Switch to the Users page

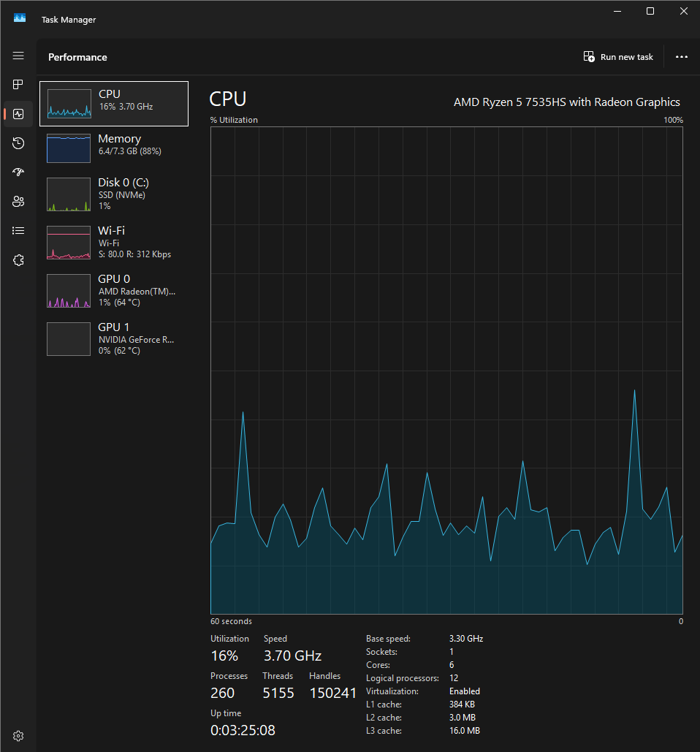coord(18,202)
